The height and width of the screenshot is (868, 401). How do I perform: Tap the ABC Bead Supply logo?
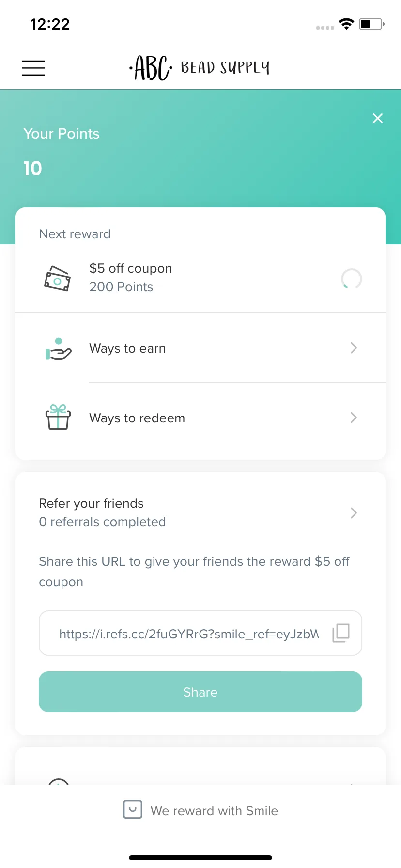click(x=200, y=67)
